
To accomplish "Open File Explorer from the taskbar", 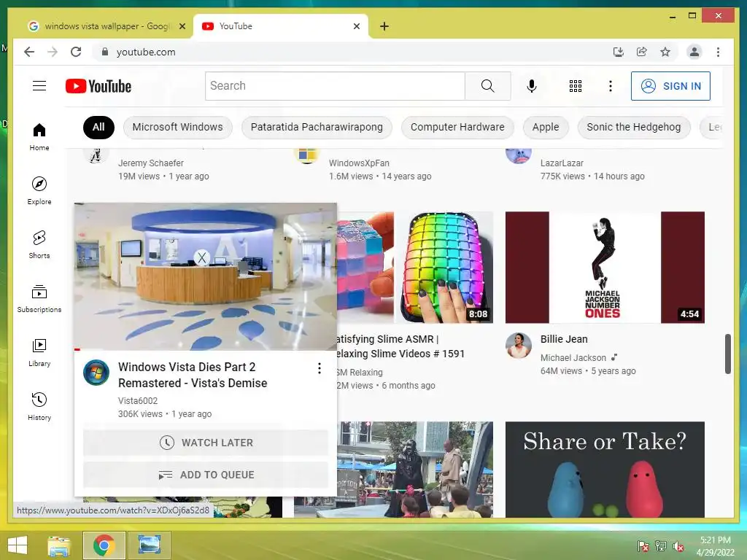I will (58, 545).
